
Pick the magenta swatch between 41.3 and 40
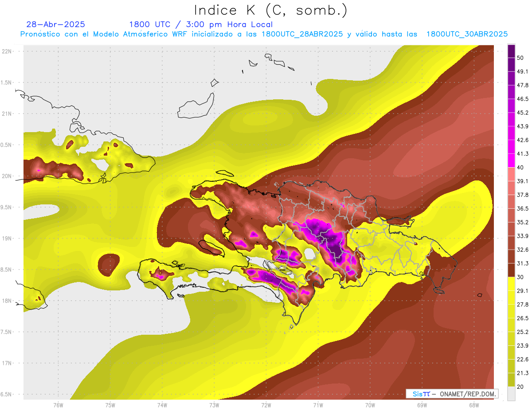click(x=511, y=160)
